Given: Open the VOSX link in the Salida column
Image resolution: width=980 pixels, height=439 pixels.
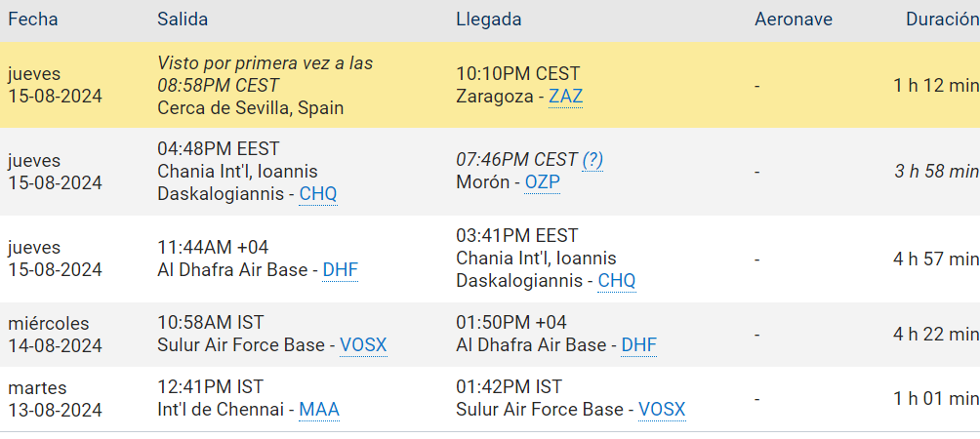Looking at the screenshot, I should (x=363, y=345).
